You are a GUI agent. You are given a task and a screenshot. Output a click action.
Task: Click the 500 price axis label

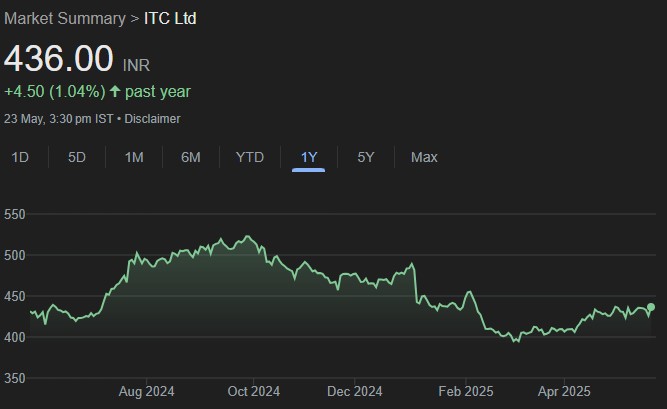(15, 255)
